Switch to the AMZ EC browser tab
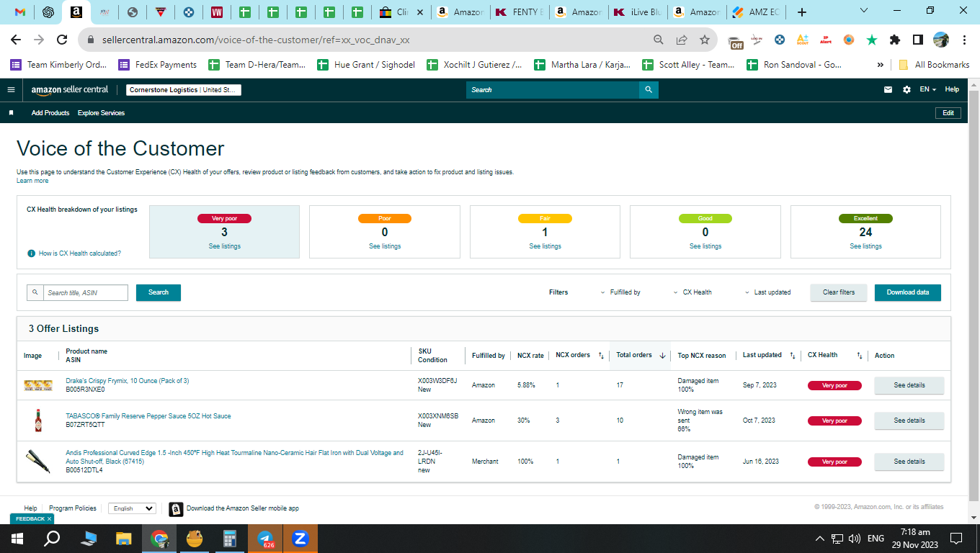This screenshot has height=553, width=980. point(755,12)
